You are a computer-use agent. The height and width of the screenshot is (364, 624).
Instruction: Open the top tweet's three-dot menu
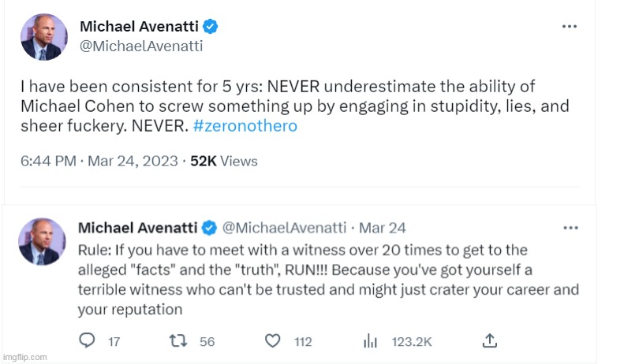coord(569,27)
